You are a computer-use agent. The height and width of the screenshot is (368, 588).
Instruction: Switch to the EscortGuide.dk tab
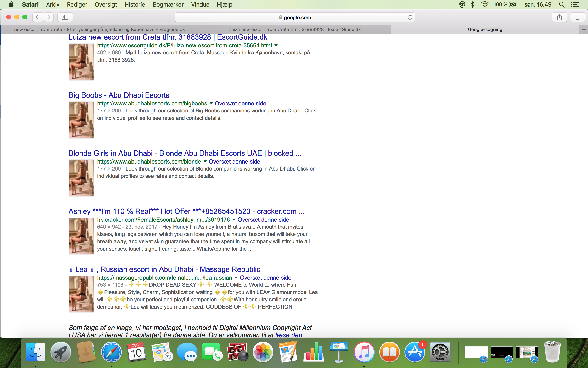[x=294, y=29]
